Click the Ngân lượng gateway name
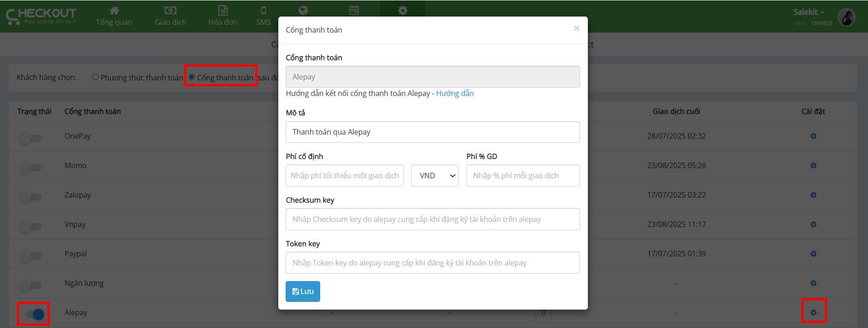 coord(84,283)
